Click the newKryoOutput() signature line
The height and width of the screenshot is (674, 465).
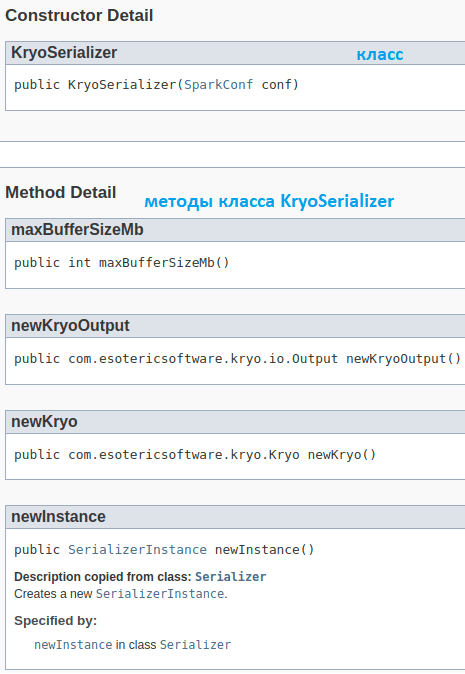(x=238, y=358)
